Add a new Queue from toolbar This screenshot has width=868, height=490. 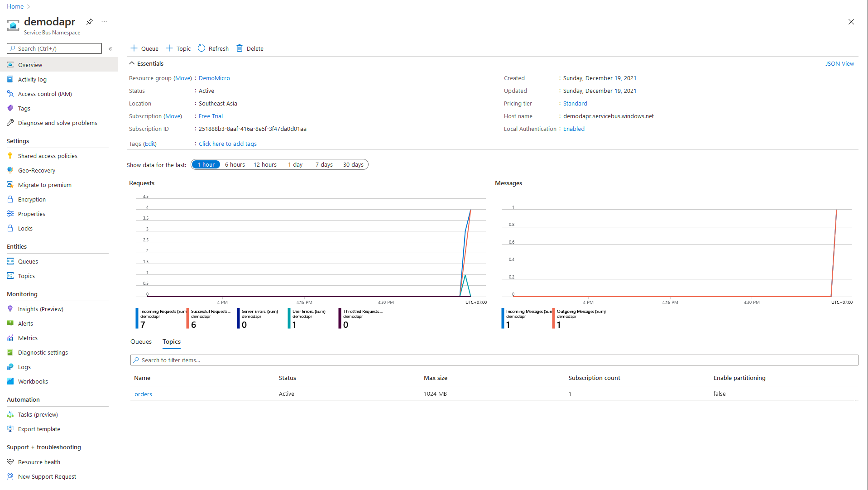(144, 48)
